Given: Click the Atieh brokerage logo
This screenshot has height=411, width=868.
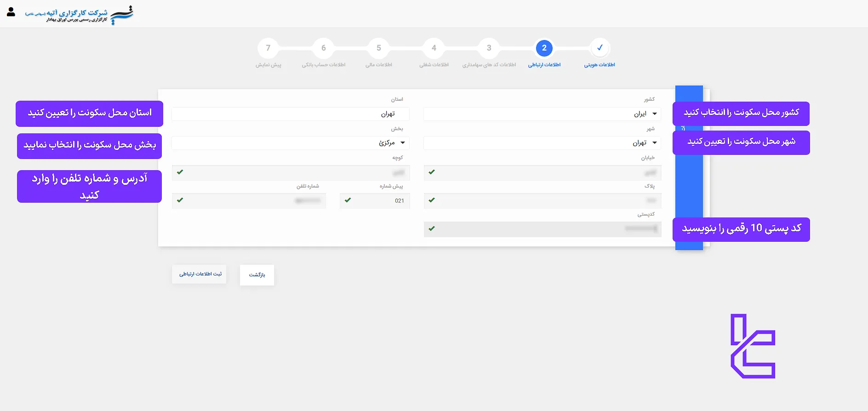Looking at the screenshot, I should [80, 15].
